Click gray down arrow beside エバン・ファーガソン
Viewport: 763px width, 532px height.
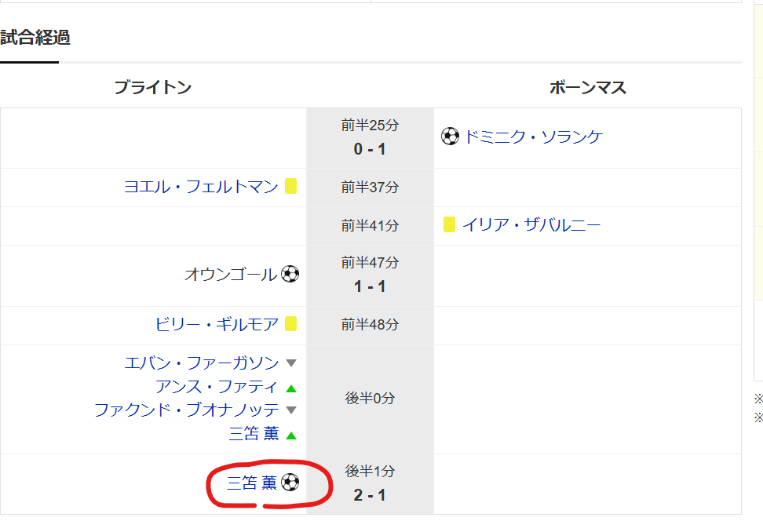coord(291,363)
